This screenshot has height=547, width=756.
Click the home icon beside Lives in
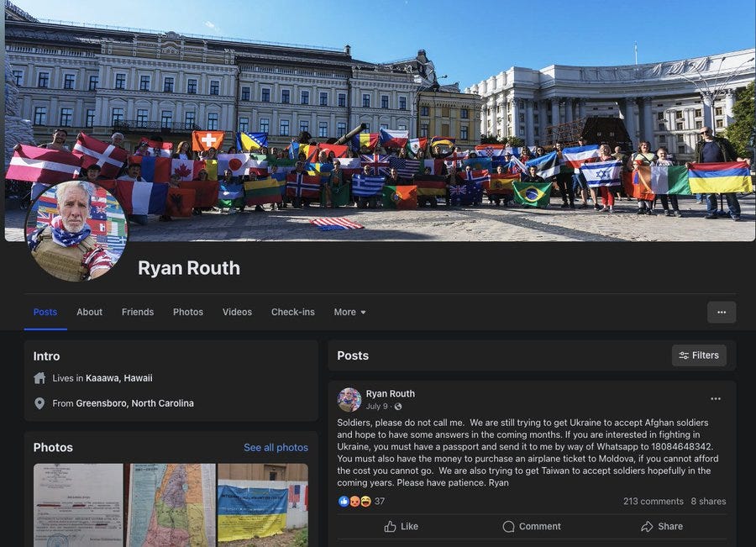pyautogui.click(x=39, y=378)
